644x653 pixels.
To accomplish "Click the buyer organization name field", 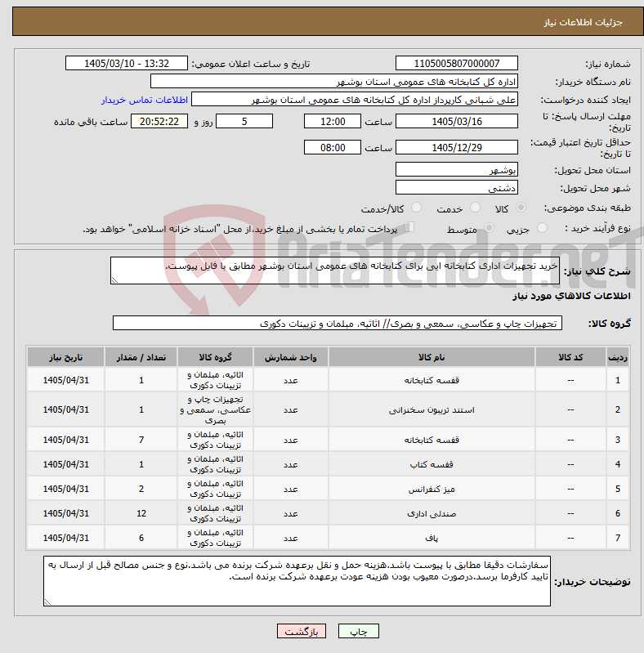I will tap(334, 81).
